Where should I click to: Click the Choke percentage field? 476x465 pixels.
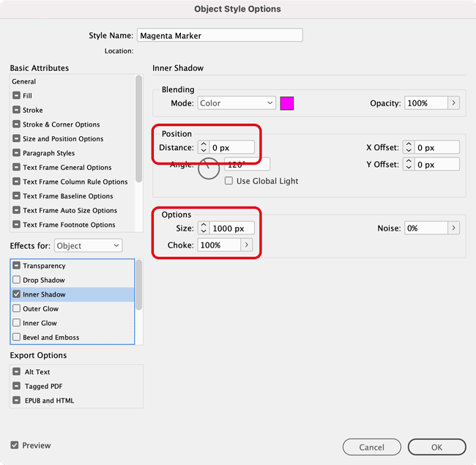[219, 245]
